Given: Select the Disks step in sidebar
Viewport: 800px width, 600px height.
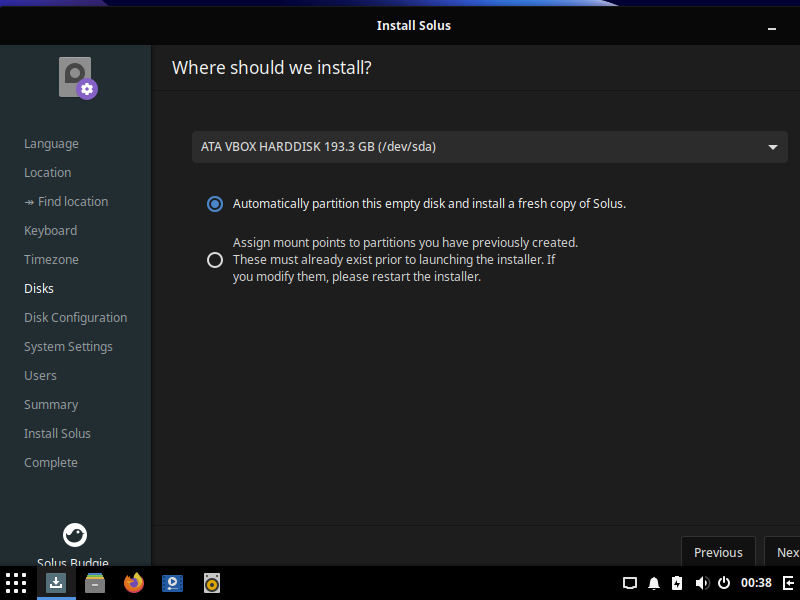Looking at the screenshot, I should pyautogui.click(x=39, y=289).
